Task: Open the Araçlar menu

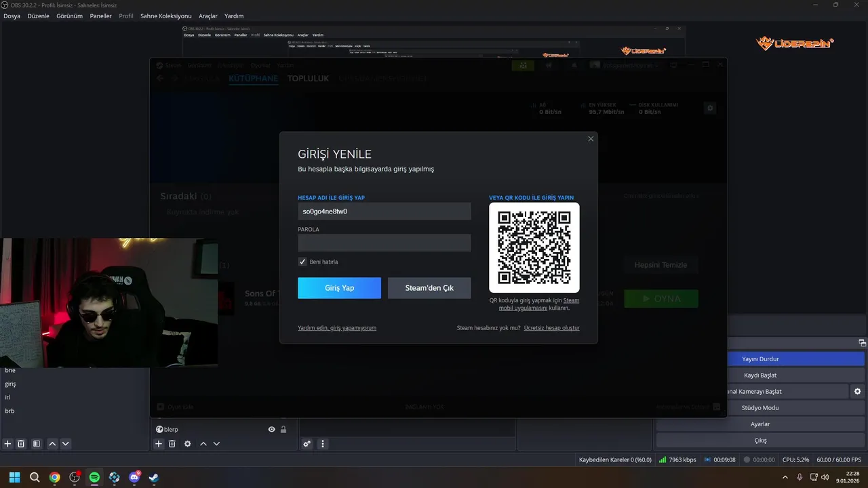Action: click(208, 16)
